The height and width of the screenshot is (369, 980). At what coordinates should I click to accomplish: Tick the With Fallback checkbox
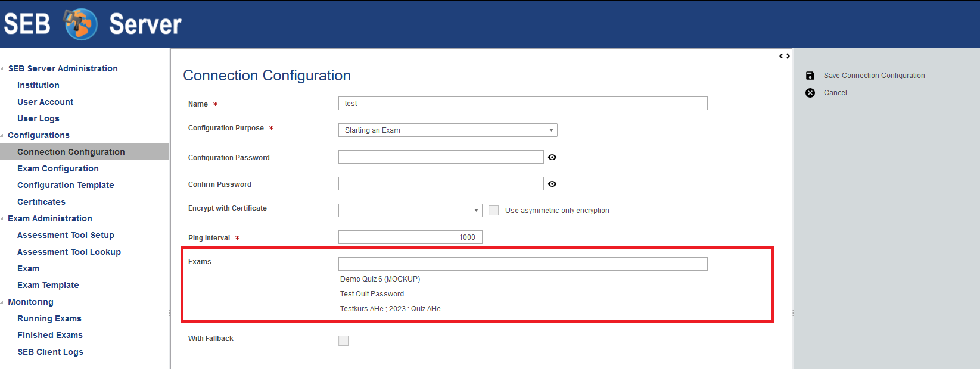pos(343,340)
